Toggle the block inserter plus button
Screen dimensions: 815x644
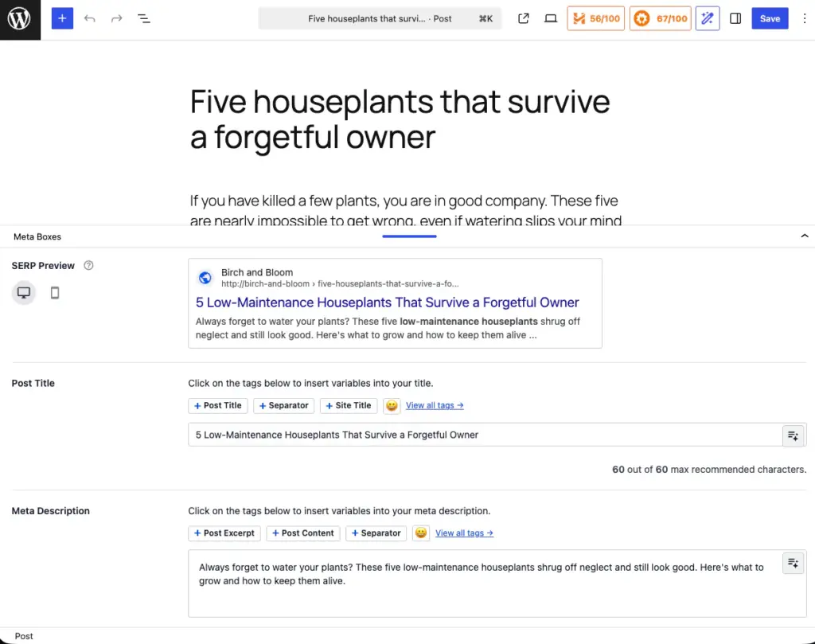pos(62,19)
